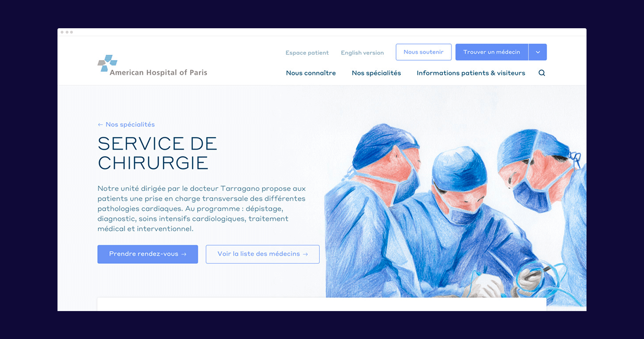Open the Nous connaître menu

pyautogui.click(x=311, y=73)
